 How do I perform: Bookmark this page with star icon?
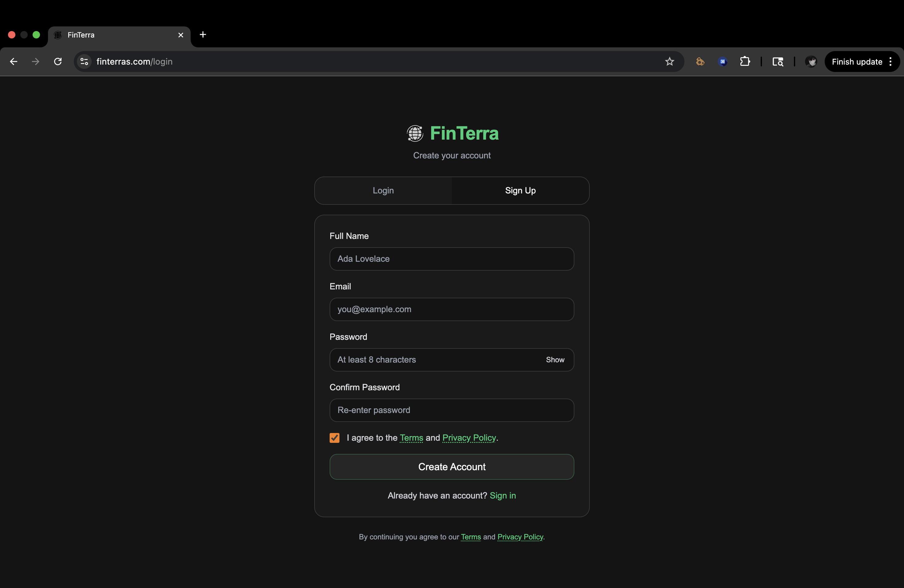[669, 62]
